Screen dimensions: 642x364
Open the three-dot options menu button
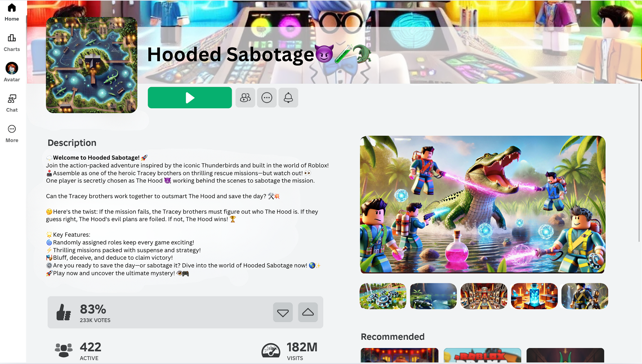point(267,98)
